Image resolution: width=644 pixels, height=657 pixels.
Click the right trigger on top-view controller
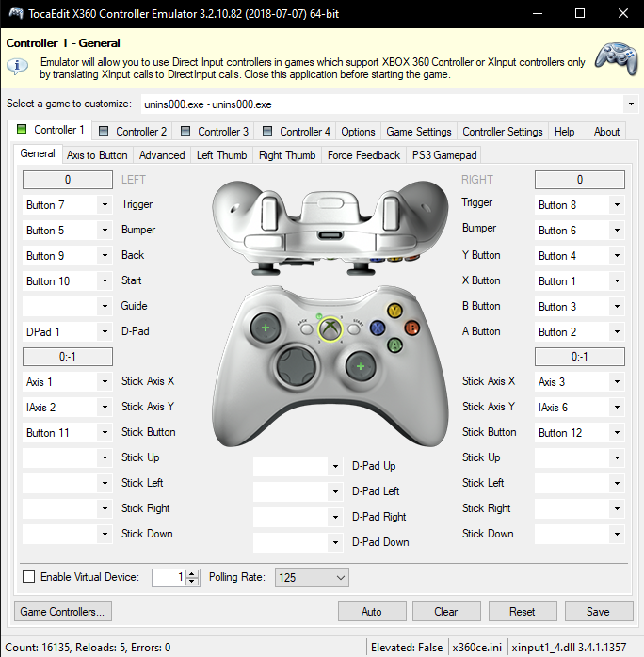pos(391,212)
